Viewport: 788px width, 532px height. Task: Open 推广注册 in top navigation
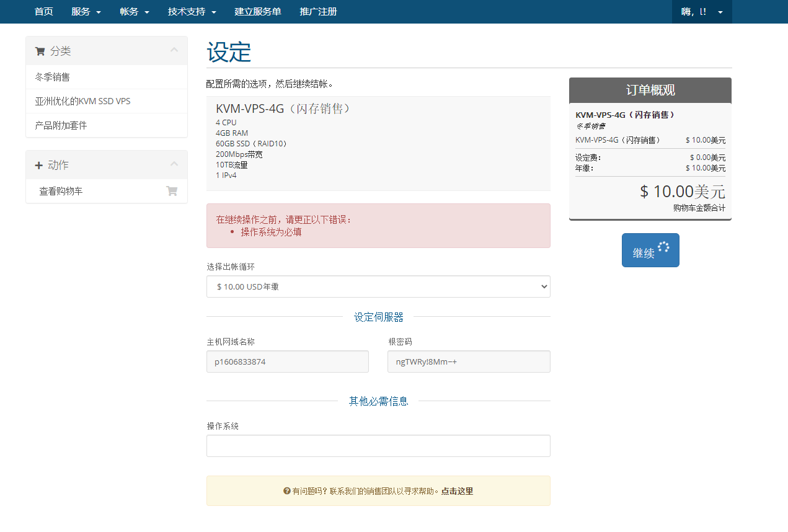pos(318,12)
